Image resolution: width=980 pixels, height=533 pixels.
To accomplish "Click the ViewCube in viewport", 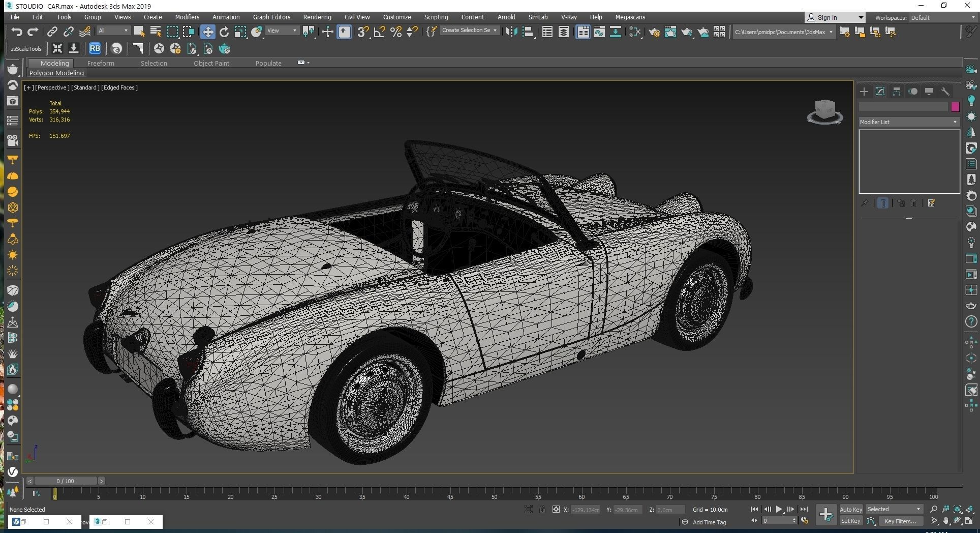I will point(824,111).
